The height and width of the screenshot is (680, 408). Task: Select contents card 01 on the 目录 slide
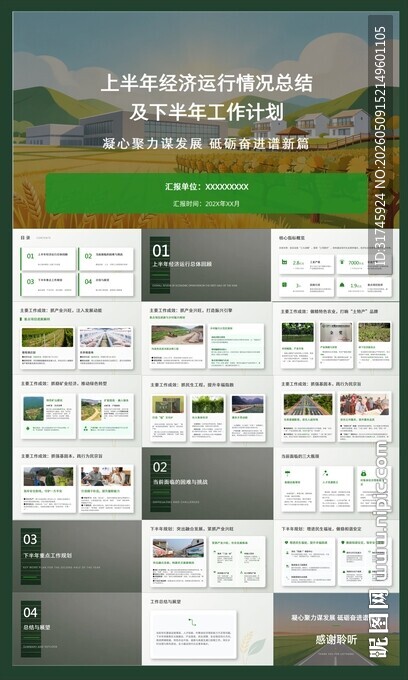[48, 259]
